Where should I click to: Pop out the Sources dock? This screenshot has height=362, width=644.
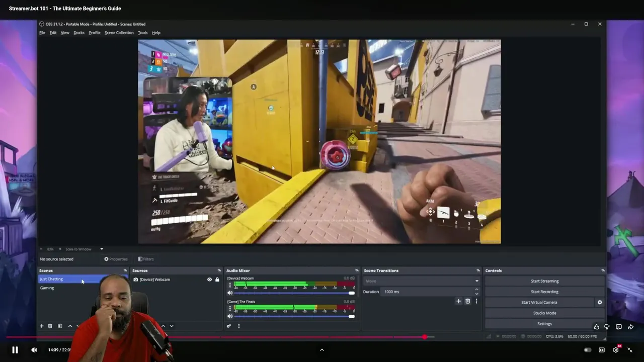[x=219, y=270]
